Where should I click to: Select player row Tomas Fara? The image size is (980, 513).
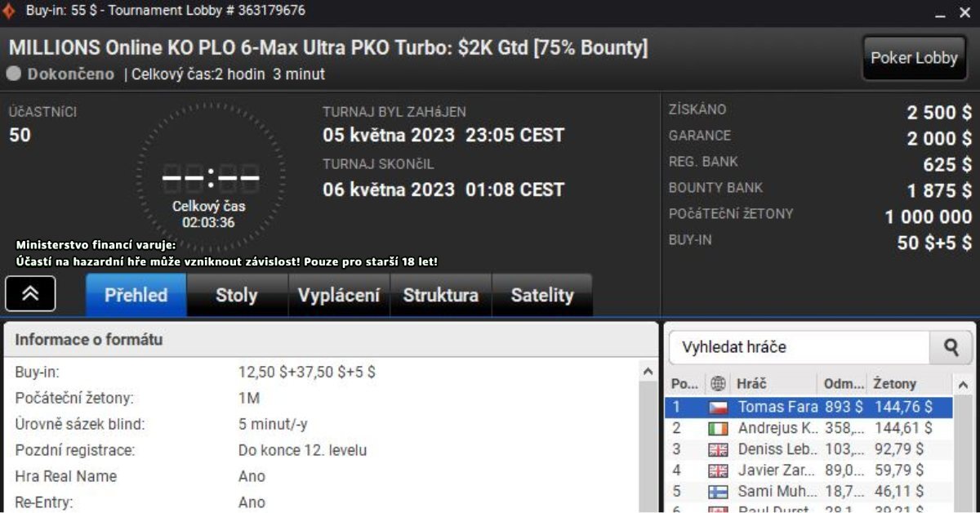point(808,407)
